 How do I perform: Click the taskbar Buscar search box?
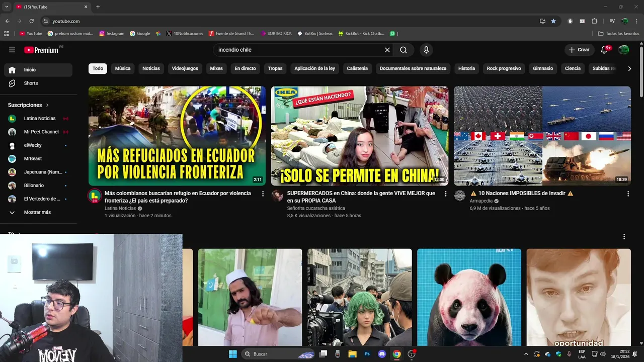point(279,354)
